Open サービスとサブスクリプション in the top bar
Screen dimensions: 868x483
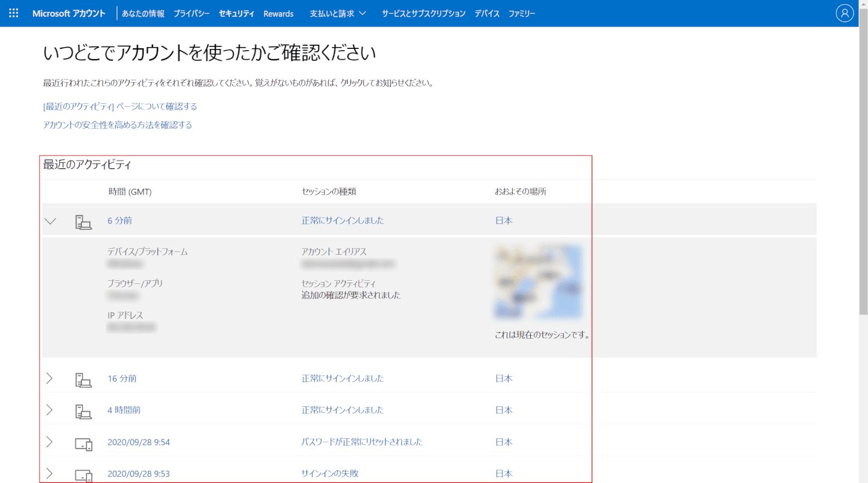423,13
